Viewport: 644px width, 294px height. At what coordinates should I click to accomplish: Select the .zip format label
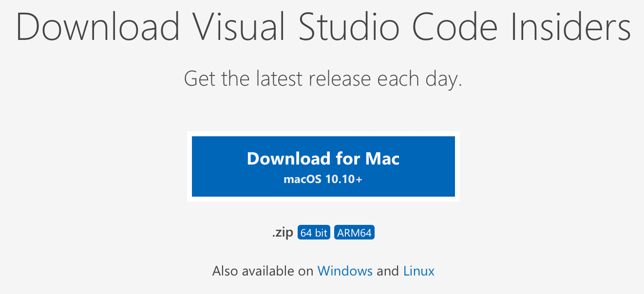tap(283, 232)
